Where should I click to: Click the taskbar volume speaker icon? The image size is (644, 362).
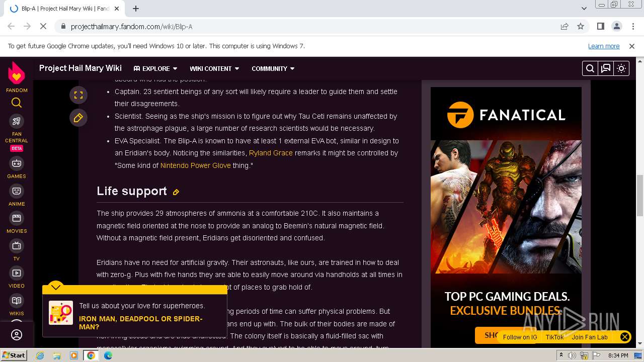[x=572, y=355]
